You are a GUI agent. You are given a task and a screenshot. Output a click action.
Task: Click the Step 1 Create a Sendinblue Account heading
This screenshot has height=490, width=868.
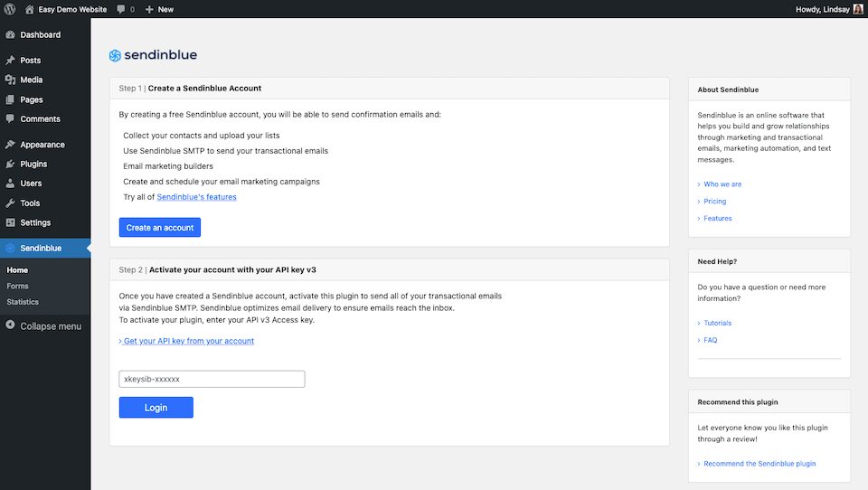tap(190, 88)
